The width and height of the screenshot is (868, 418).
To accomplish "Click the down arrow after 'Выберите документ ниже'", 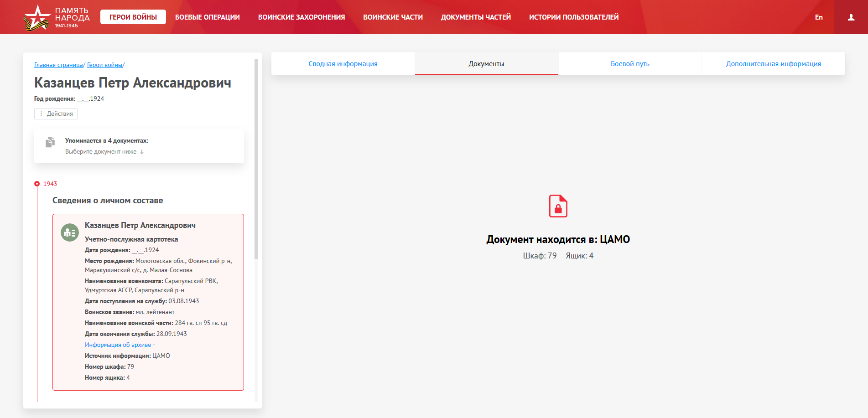I will 142,152.
